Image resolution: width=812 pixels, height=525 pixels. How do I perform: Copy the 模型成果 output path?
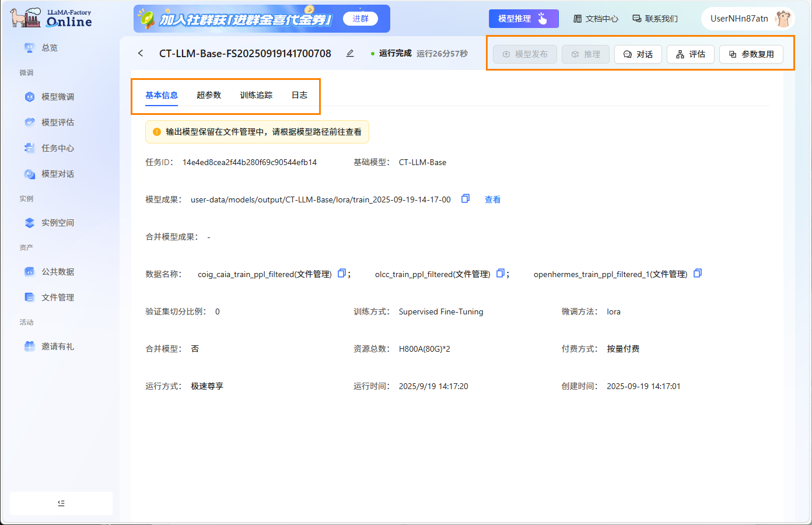(465, 199)
